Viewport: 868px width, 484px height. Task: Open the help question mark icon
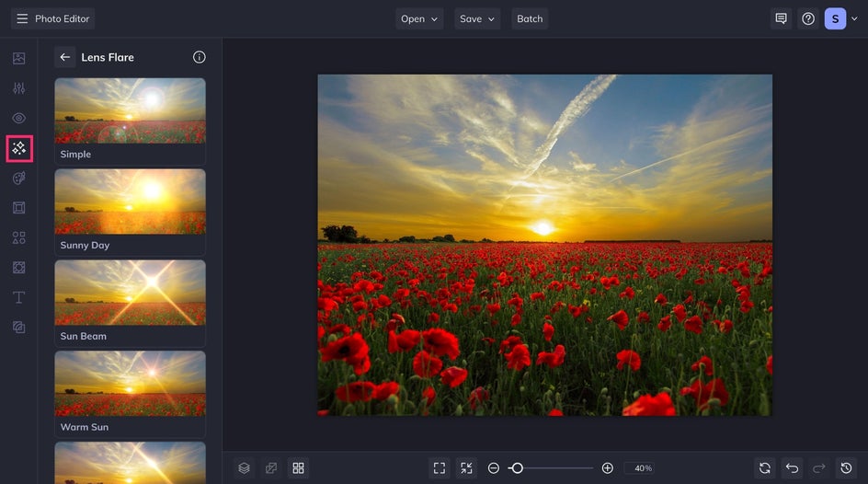[x=808, y=18]
